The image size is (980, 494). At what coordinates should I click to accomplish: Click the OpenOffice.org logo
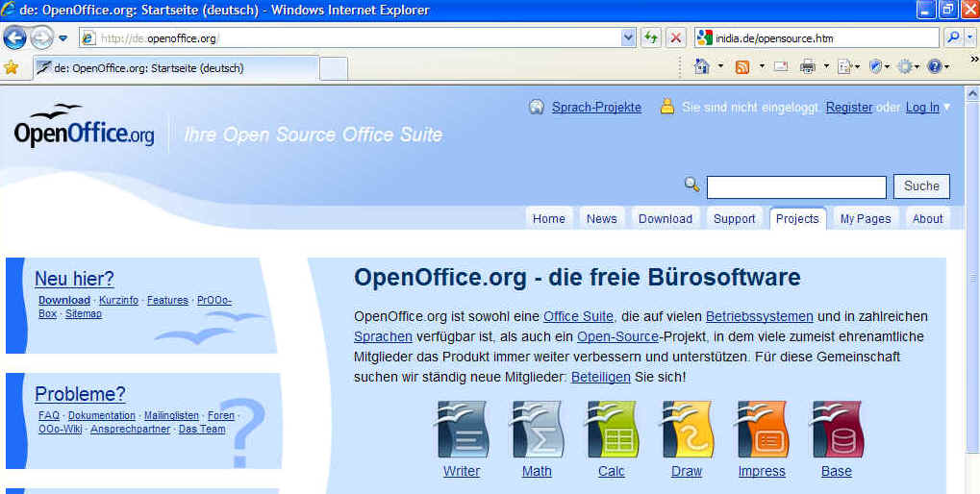pyautogui.click(x=84, y=126)
